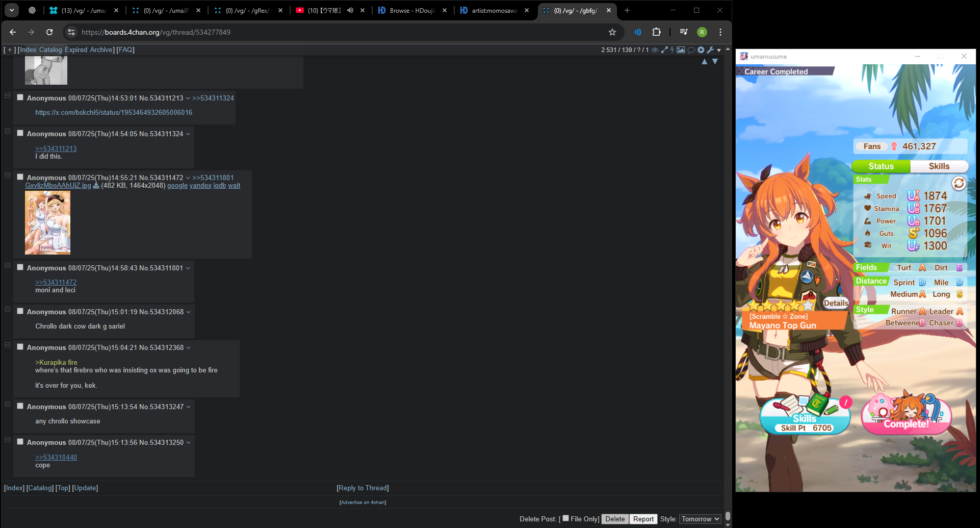980x528 pixels.
Task: Open post menu arrow for No.534313247
Action: click(188, 407)
